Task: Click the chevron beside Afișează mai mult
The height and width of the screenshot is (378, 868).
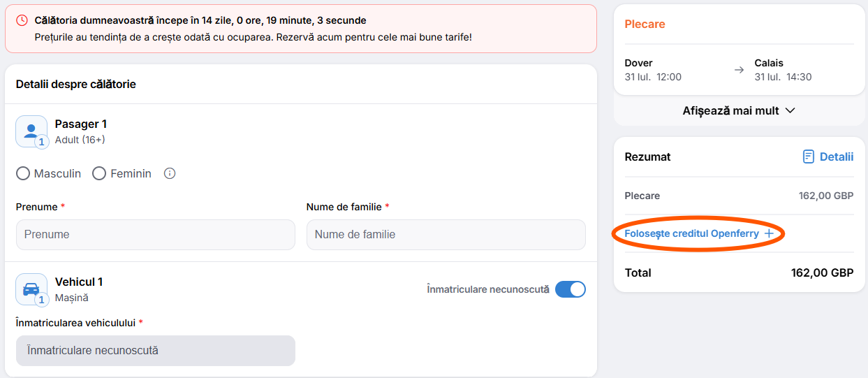Action: [x=790, y=110]
